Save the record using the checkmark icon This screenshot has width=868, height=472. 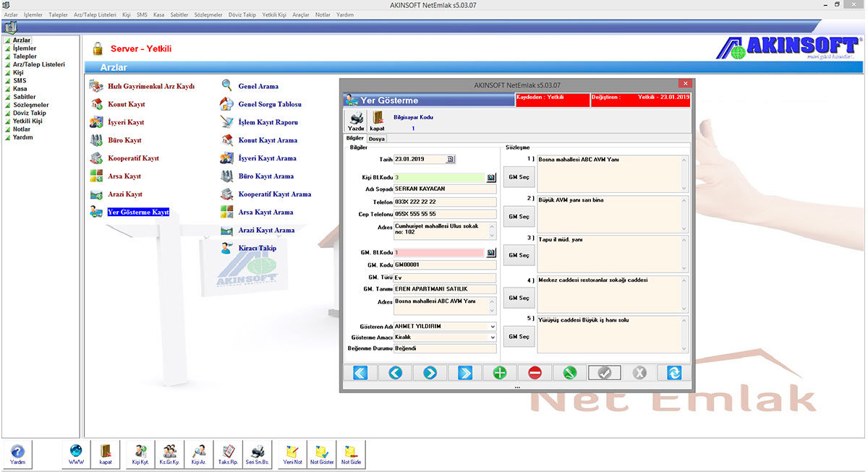pyautogui.click(x=604, y=372)
